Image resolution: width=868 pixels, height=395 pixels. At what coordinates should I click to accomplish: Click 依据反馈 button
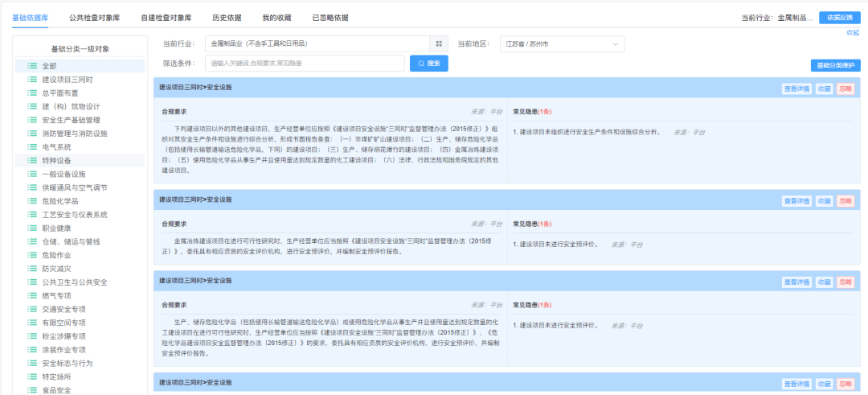(840, 18)
